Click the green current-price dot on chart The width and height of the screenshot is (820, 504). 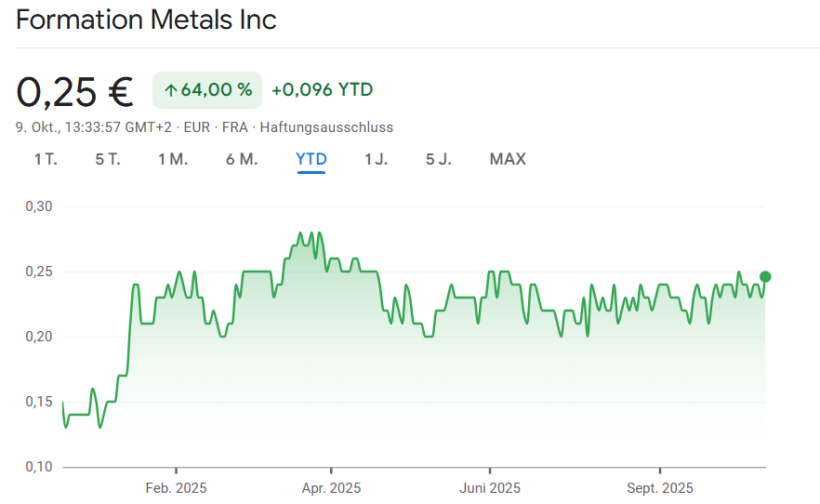point(765,276)
